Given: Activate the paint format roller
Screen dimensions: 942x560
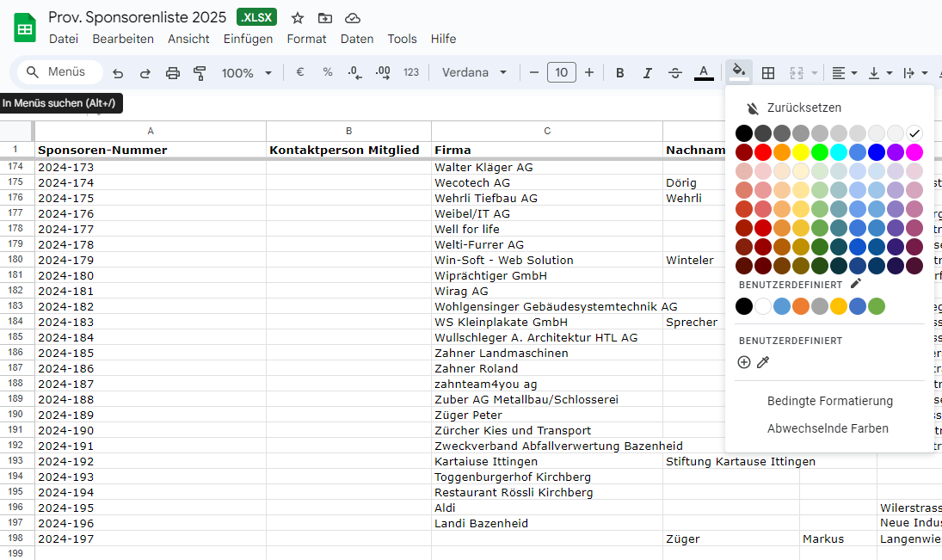Looking at the screenshot, I should pyautogui.click(x=200, y=73).
